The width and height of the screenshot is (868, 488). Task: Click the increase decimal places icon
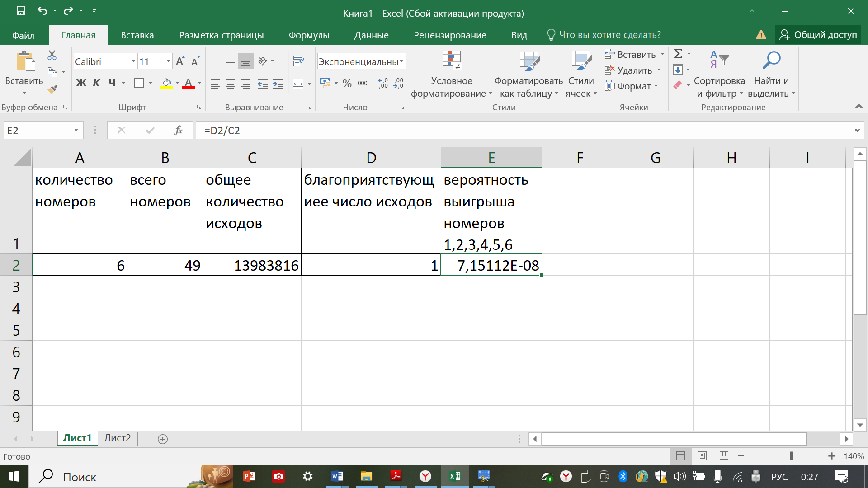point(383,83)
